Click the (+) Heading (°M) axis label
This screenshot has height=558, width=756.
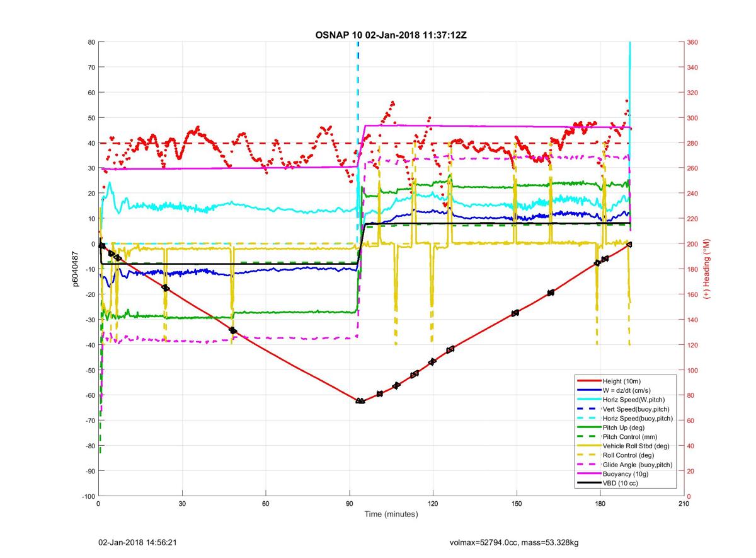707,269
